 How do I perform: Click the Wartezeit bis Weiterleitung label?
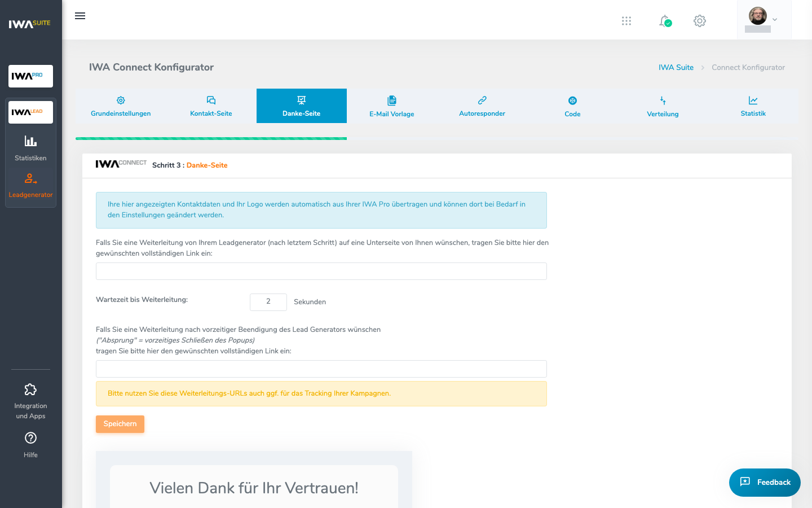pos(142,300)
